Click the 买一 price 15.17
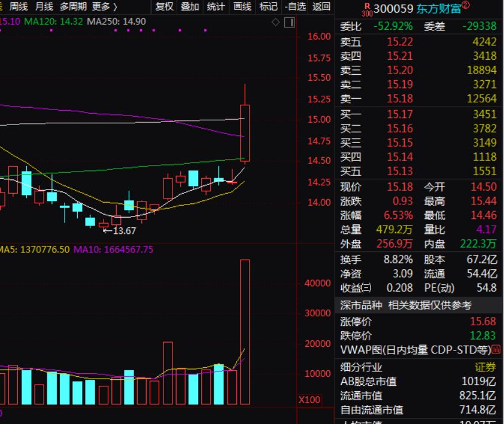The width and height of the screenshot is (504, 424). [x=399, y=114]
